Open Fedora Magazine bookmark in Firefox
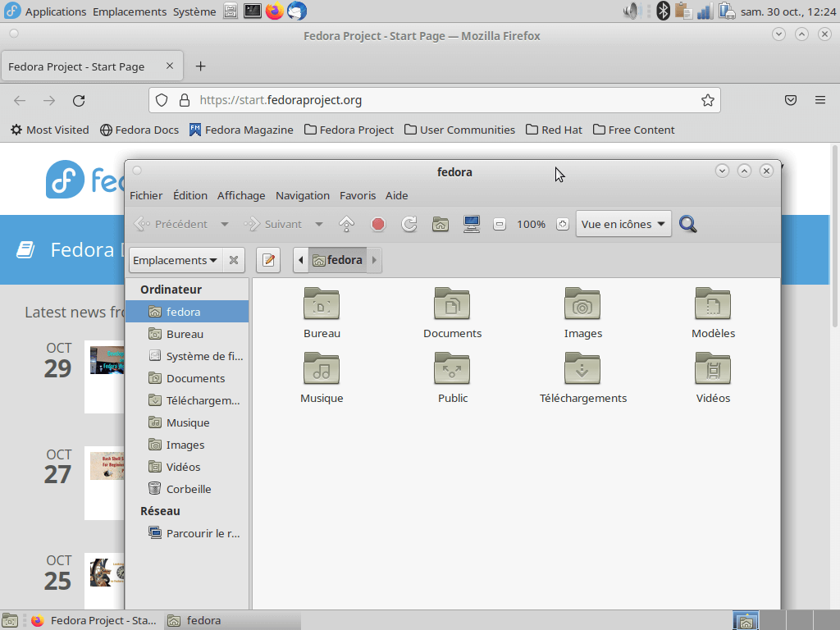The height and width of the screenshot is (630, 840). click(241, 130)
